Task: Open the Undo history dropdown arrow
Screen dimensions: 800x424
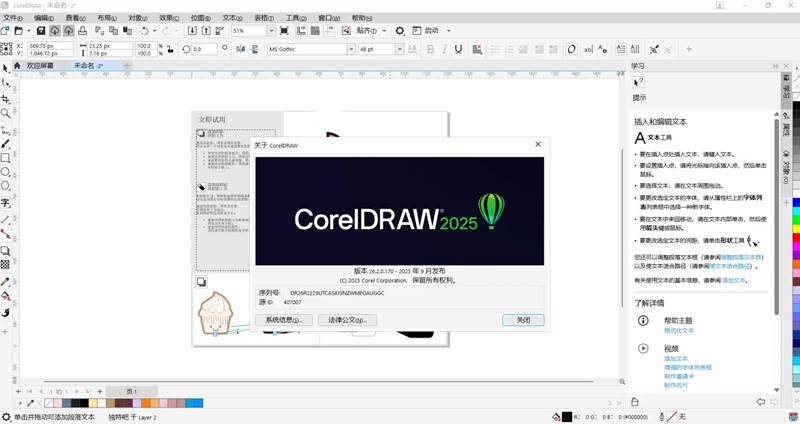Action: [x=155, y=31]
